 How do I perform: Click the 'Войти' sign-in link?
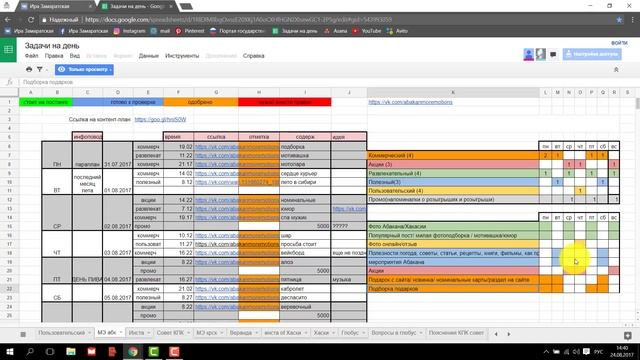pyautogui.click(x=619, y=43)
